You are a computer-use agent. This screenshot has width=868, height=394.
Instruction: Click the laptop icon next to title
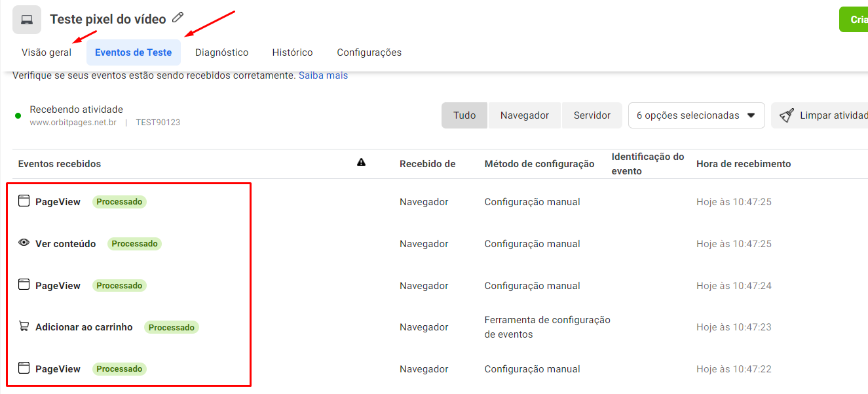coord(27,20)
